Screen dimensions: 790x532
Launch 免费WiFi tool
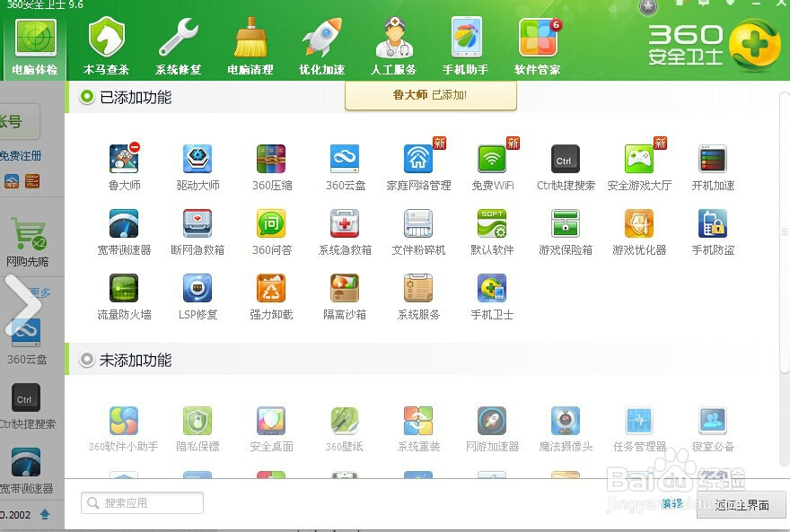pyautogui.click(x=492, y=159)
